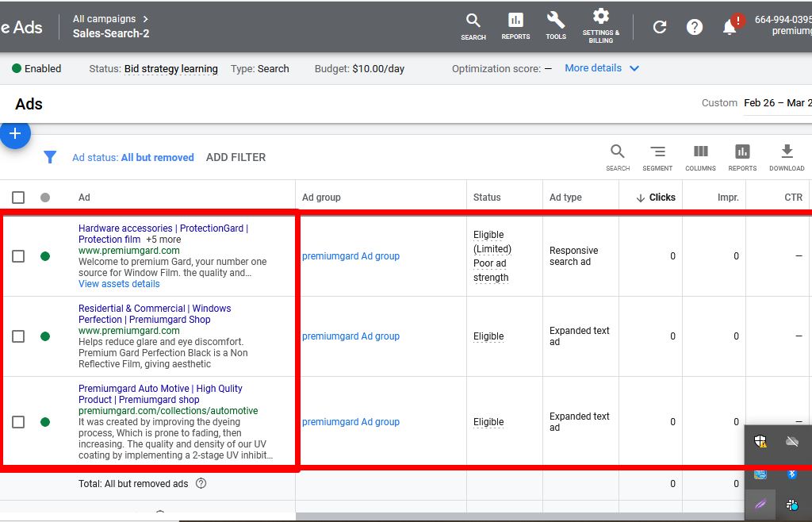Click the Sales-Search-2 campaign name
This screenshot has width=812, height=522.
(x=111, y=33)
